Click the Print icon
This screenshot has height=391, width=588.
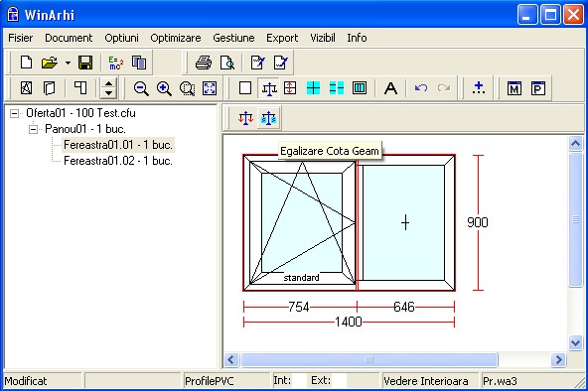(x=204, y=63)
